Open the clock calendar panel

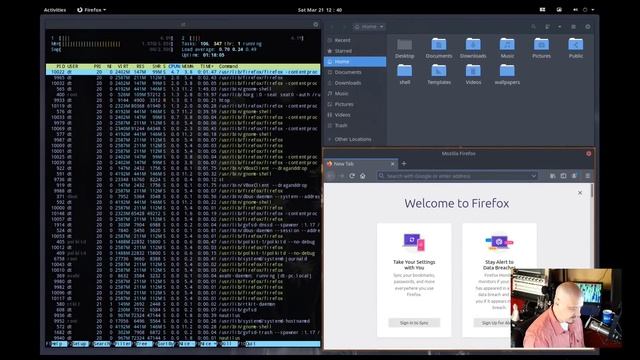[320, 10]
